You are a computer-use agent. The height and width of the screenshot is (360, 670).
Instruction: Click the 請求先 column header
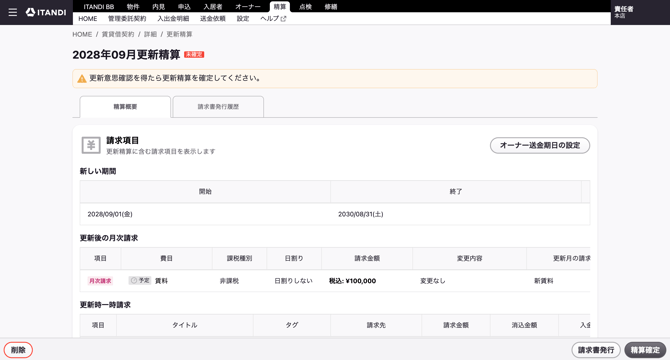376,325
